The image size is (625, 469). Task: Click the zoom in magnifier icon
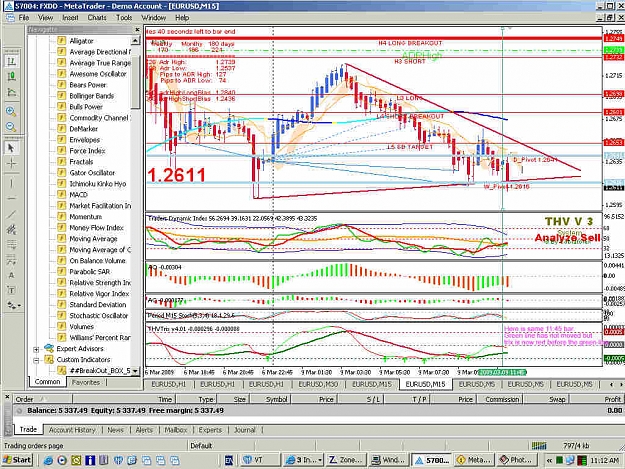point(11,112)
